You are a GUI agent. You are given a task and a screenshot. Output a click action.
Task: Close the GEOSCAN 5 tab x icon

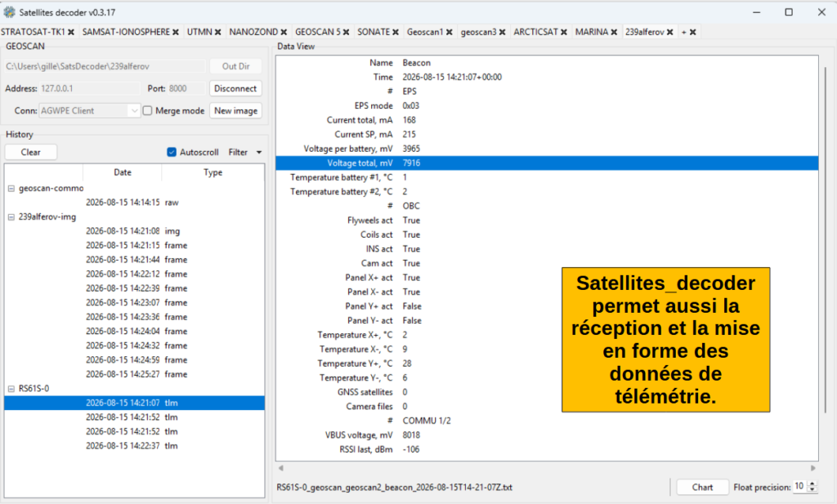click(346, 32)
